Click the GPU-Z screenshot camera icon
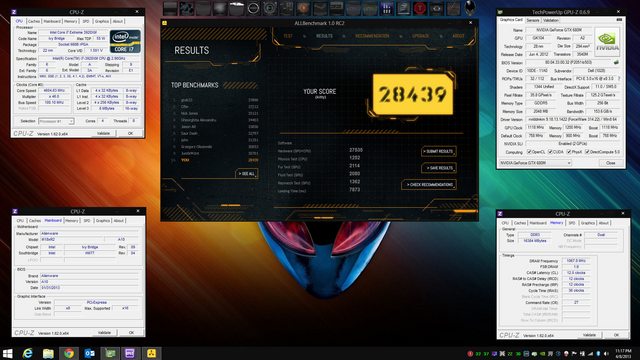The width and height of the screenshot is (640, 360). (619, 20)
